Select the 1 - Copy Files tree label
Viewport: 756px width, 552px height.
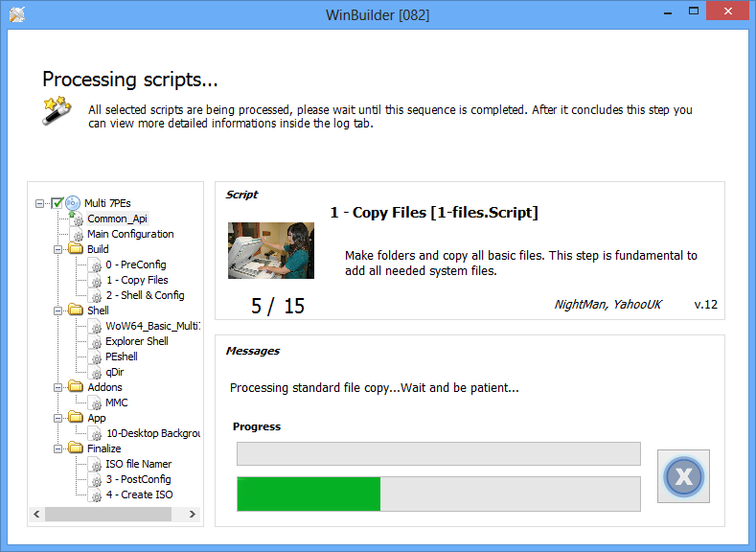click(137, 280)
